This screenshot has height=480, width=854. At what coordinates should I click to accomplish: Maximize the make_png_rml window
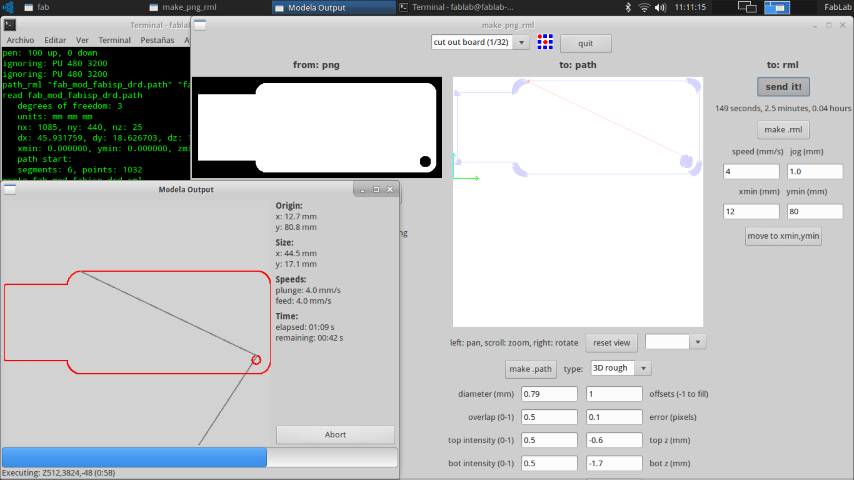coord(829,25)
